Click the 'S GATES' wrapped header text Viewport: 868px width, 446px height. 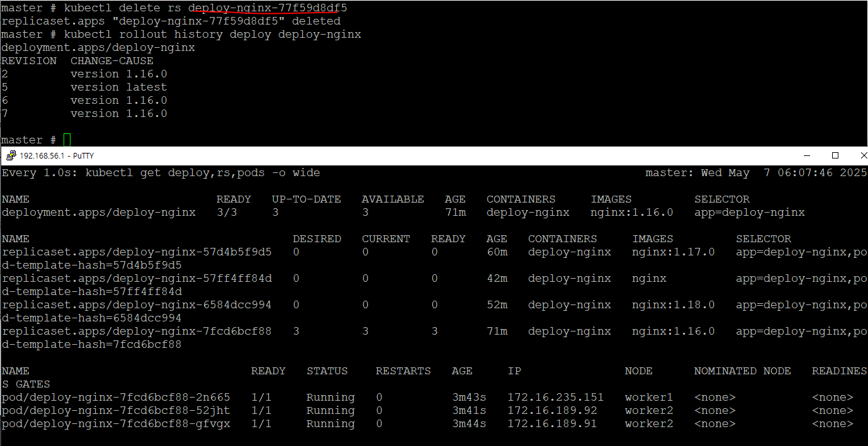point(25,384)
